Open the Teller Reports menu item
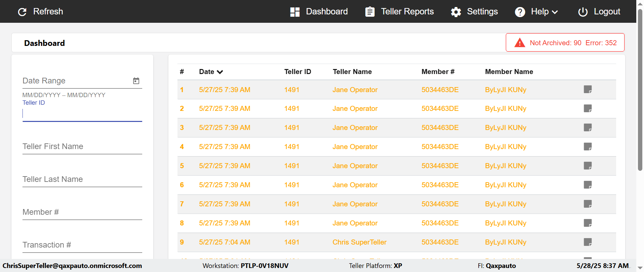 (x=407, y=12)
